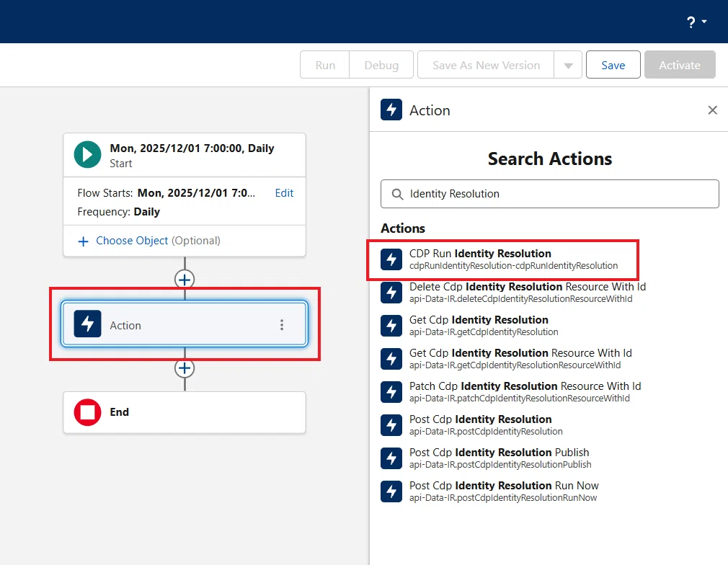Click the Run button
This screenshot has width=728, height=565.
click(x=325, y=65)
